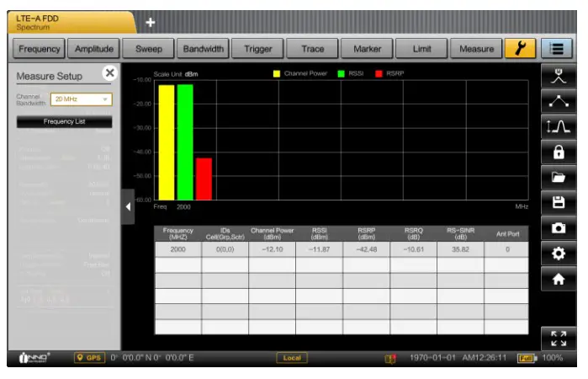Click the lock icon
Viewport: 588px width, 379px height.
tap(559, 152)
